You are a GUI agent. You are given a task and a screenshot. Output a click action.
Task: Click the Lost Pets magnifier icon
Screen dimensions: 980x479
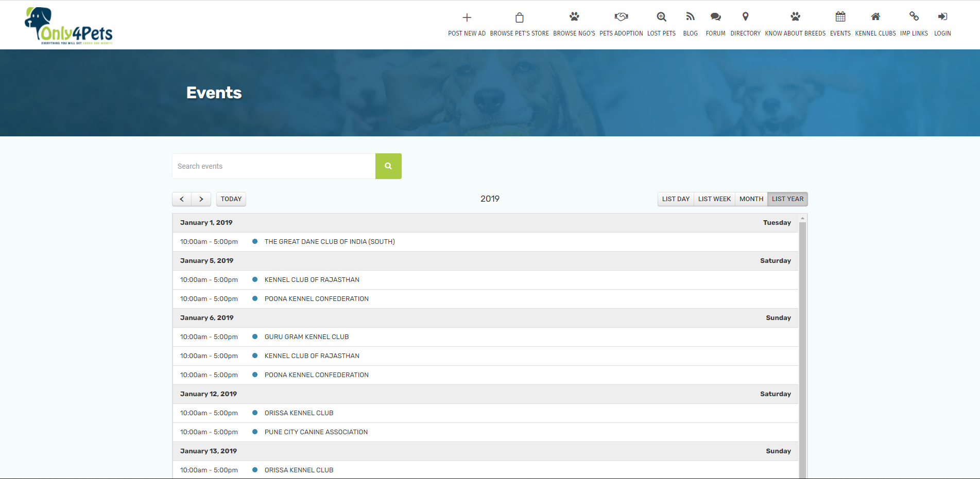[661, 16]
